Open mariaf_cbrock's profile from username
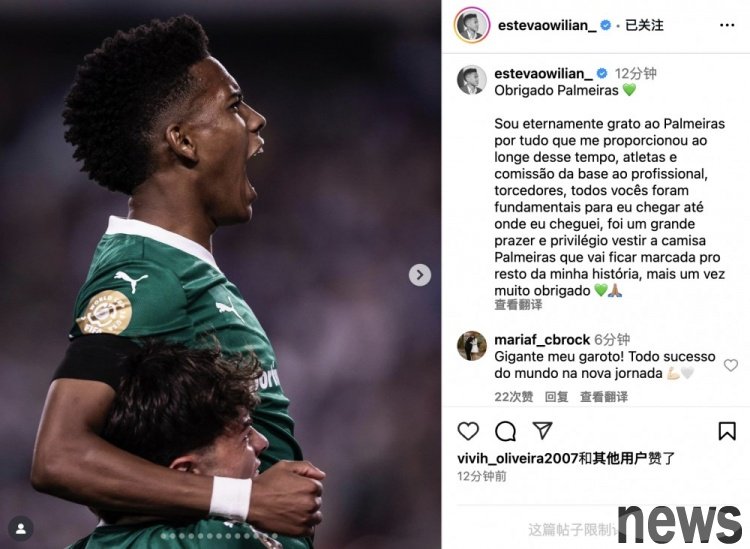 point(542,340)
